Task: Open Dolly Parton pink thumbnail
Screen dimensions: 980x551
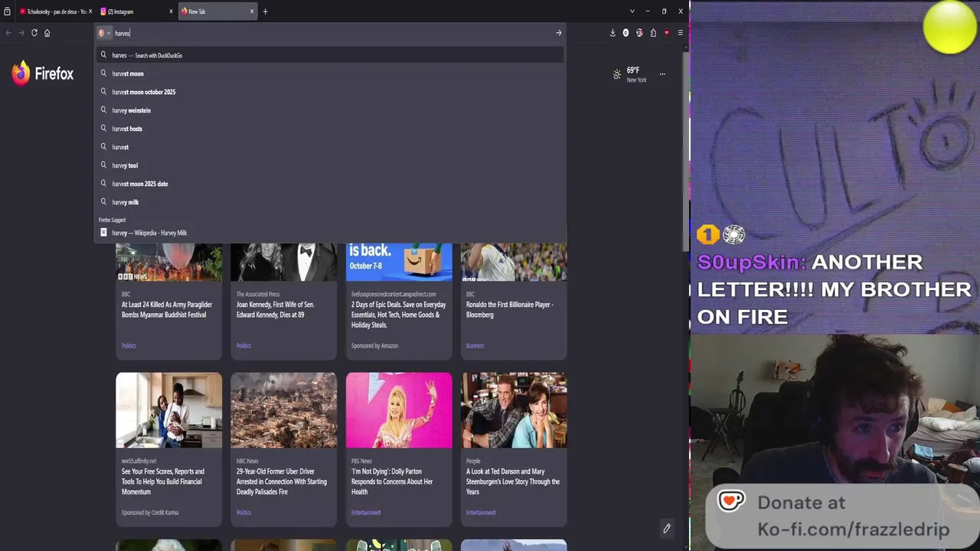Action: pyautogui.click(x=399, y=410)
